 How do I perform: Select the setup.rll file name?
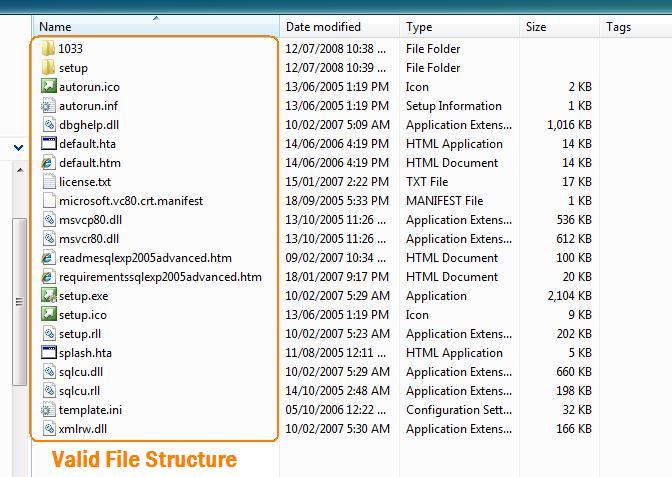(80, 333)
